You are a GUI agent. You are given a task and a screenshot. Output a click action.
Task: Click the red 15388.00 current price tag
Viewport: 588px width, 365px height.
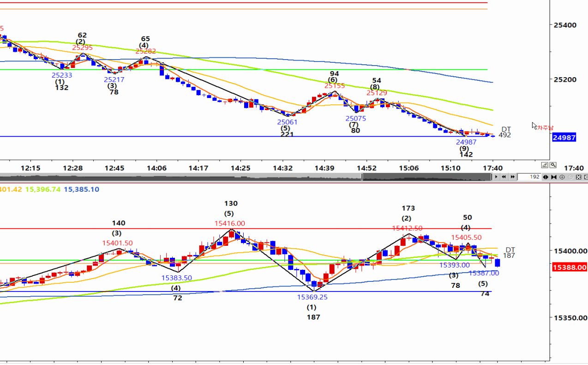(570, 267)
